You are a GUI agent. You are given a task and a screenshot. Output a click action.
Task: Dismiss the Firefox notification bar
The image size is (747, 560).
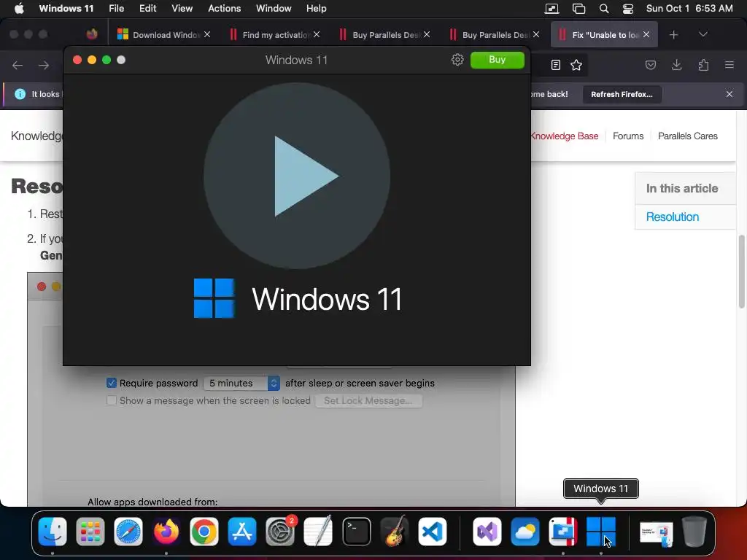pos(729,94)
